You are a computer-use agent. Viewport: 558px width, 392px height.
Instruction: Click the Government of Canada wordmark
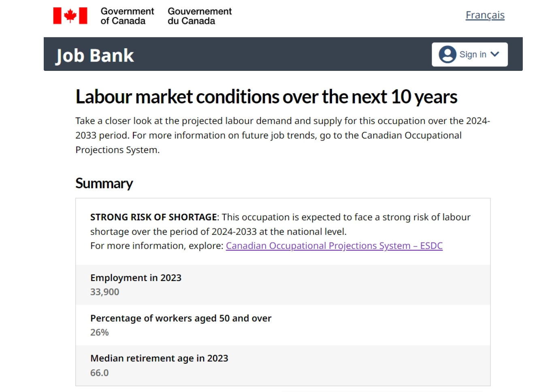[127, 16]
